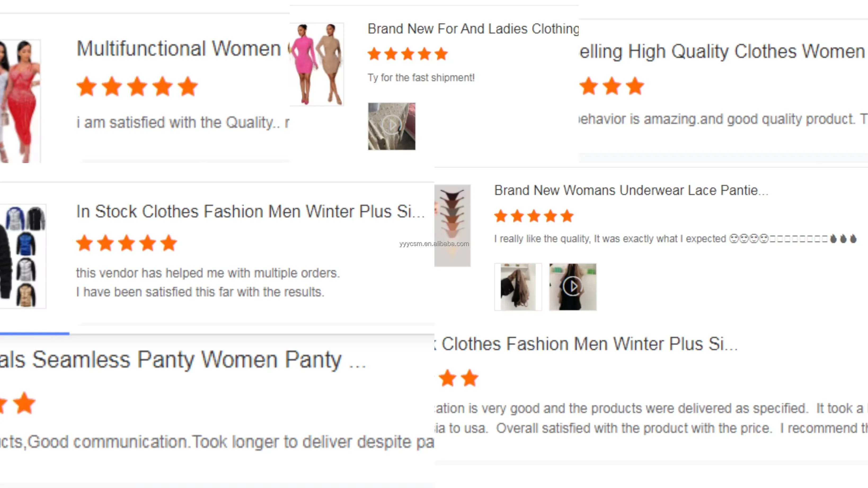
Task: Play the video under 'Ty for the fast shipment!'
Action: tap(391, 126)
